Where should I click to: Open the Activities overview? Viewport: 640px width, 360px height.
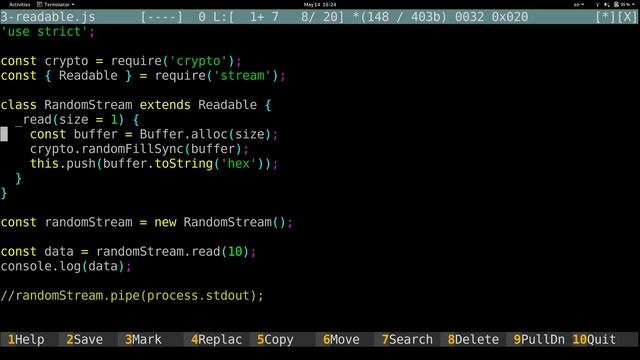click(x=20, y=4)
